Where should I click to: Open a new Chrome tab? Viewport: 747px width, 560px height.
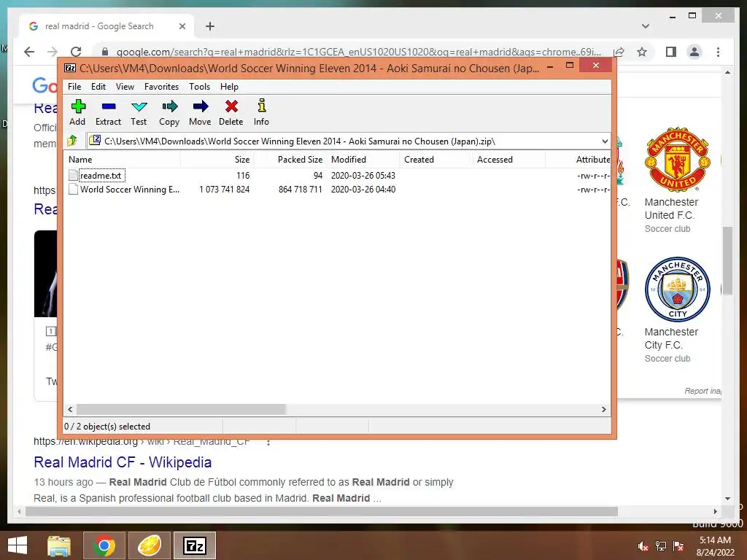(x=210, y=26)
